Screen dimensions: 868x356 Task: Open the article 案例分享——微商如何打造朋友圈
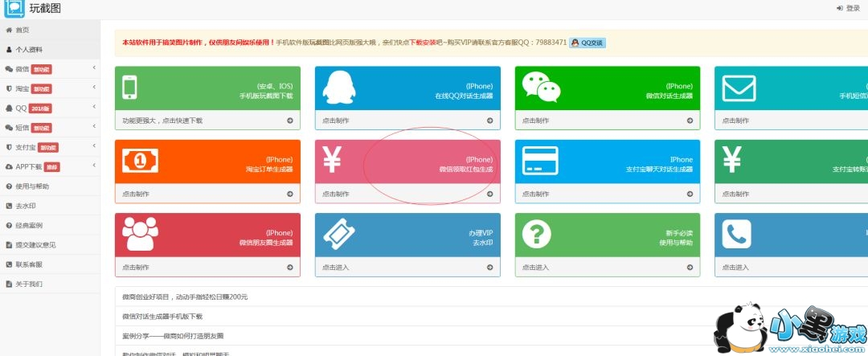click(173, 336)
